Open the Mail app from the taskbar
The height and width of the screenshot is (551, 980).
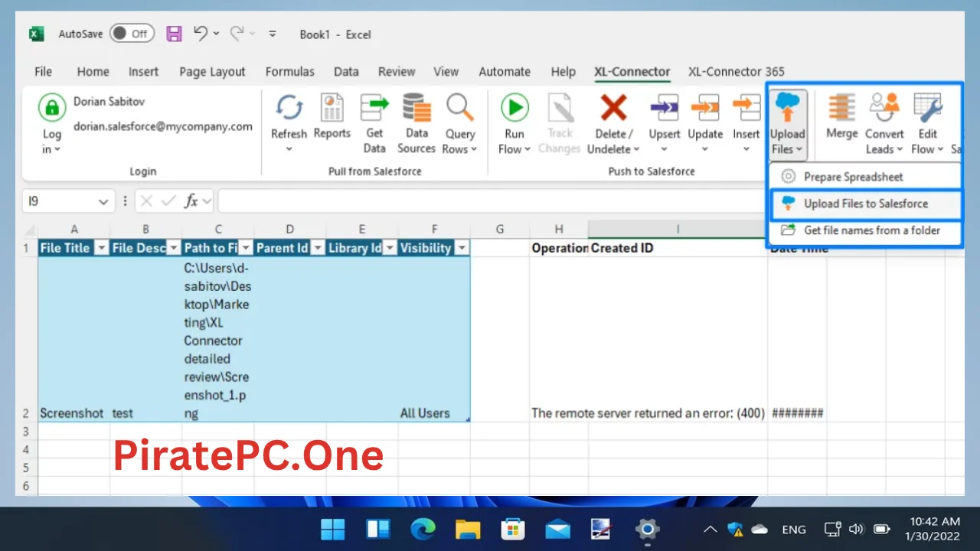point(557,529)
